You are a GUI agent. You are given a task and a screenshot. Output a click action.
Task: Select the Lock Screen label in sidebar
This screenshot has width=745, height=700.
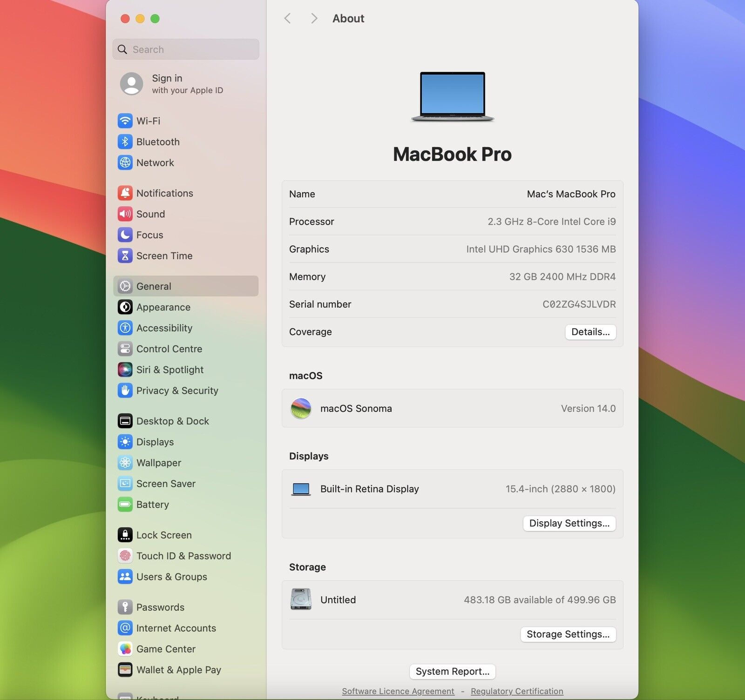164,535
